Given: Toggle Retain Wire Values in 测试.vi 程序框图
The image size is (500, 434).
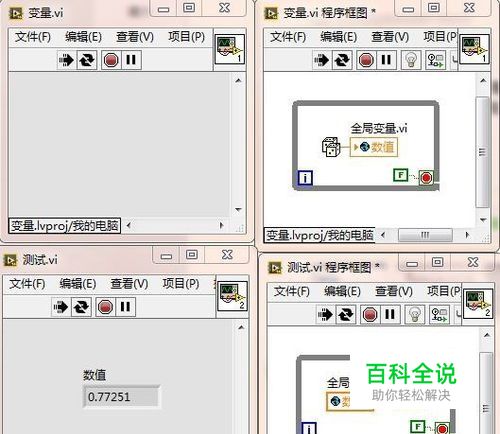Looking at the screenshot, I should pyautogui.click(x=439, y=314).
